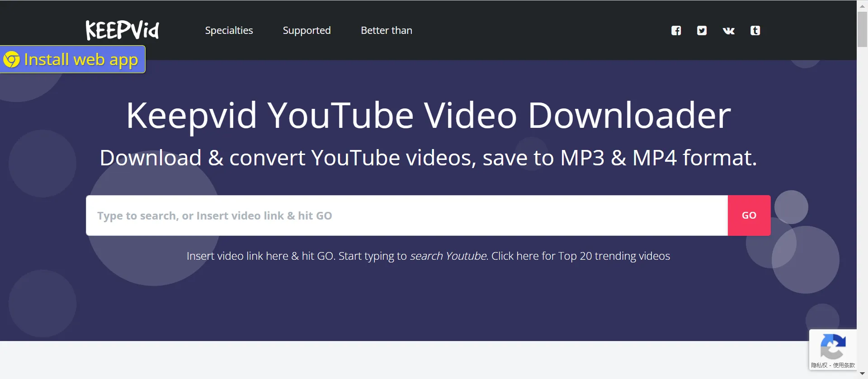868x379 pixels.
Task: Open the Supported menu item
Action: (x=307, y=30)
